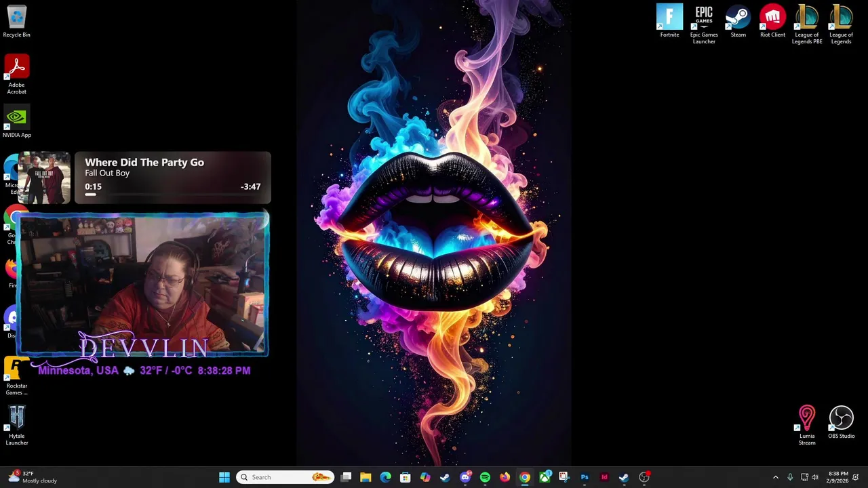Open Rockstar Games Launcher desktop shortcut

tap(16, 377)
